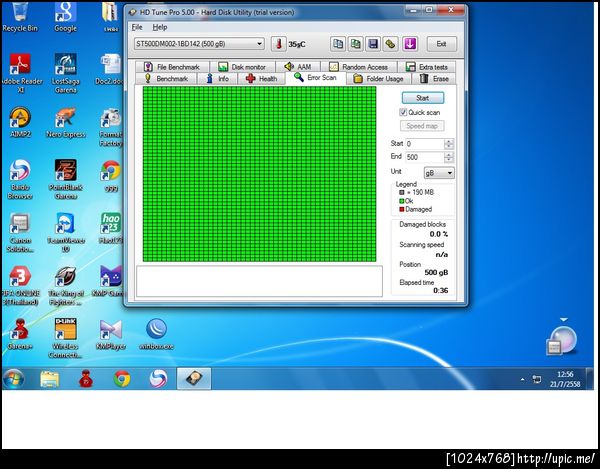Click Baidu Browser icon in taskbar
The image size is (600, 469).
coord(158,379)
